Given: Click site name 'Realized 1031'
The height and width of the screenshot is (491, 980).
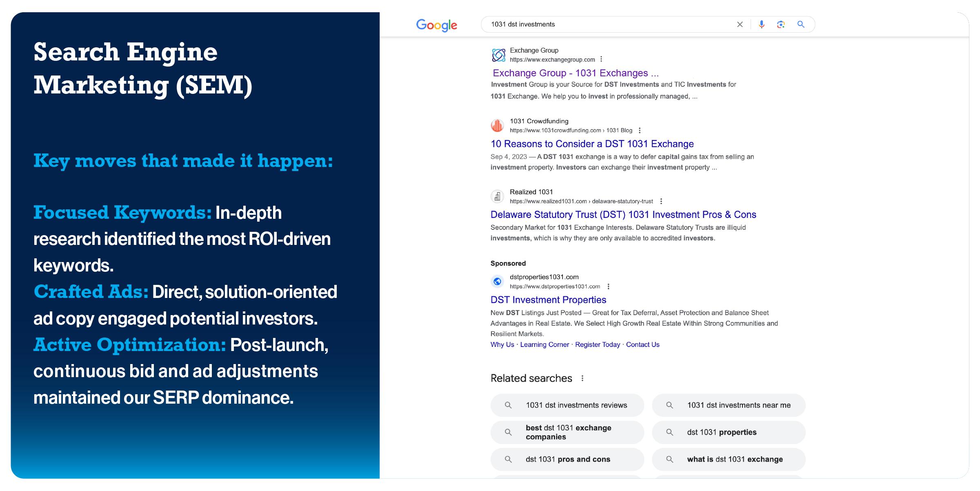Looking at the screenshot, I should tap(531, 192).
